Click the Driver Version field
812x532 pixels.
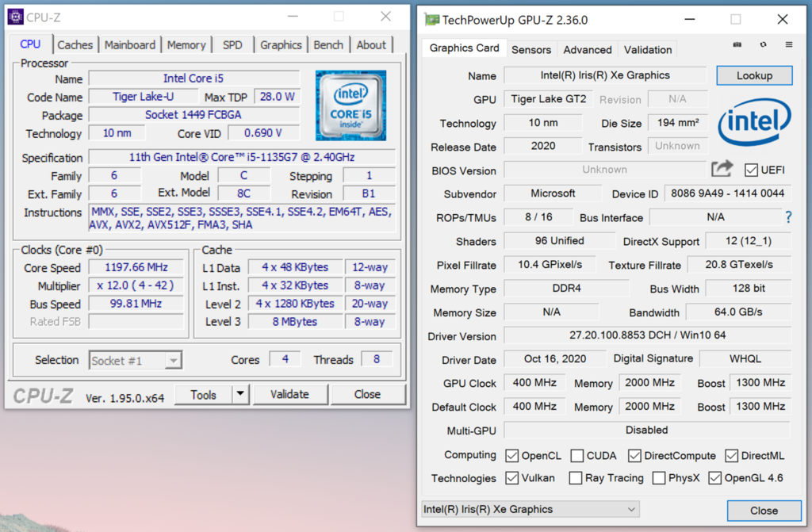(646, 336)
